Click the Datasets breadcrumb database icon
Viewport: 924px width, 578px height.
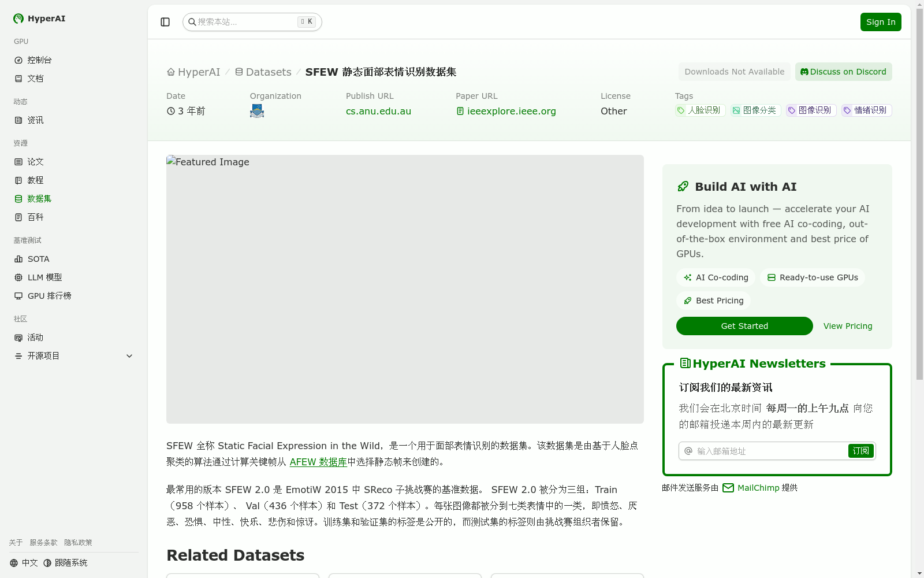[239, 72]
